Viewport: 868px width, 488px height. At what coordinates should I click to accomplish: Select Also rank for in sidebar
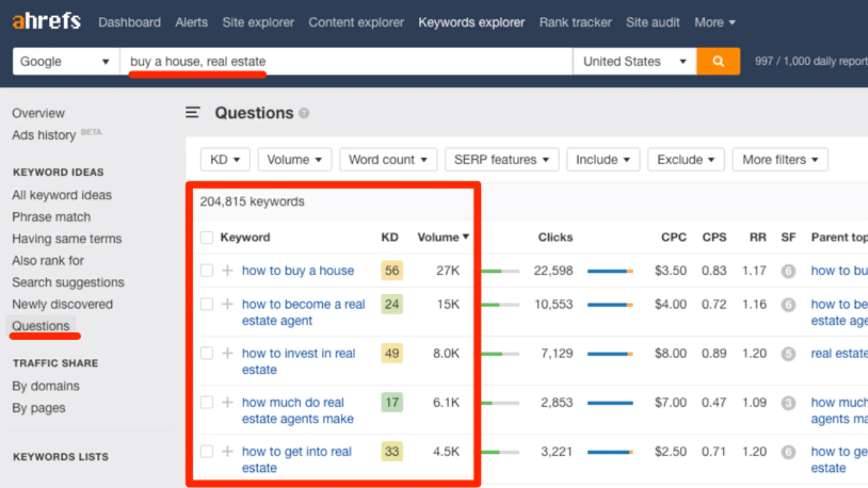pos(48,260)
